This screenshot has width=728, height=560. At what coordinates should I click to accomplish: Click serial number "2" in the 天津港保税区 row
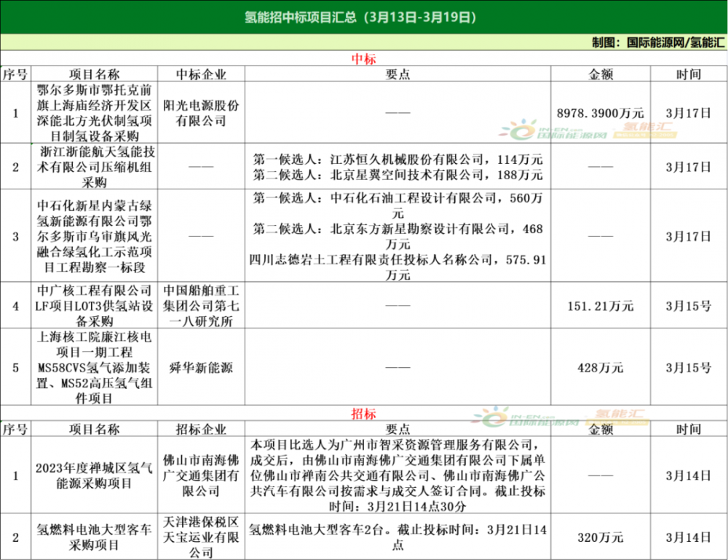[16, 537]
